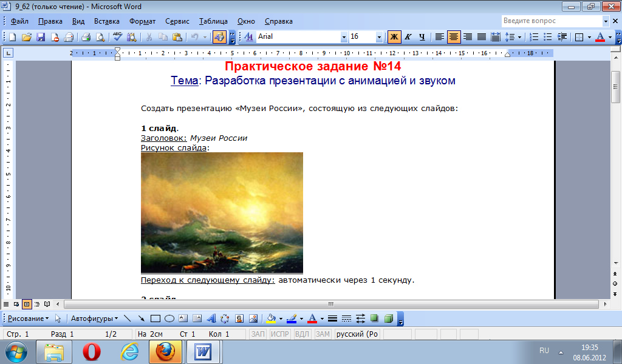622x364 pixels.
Task: Open the Styles and Formatting pane icon
Action: click(248, 37)
